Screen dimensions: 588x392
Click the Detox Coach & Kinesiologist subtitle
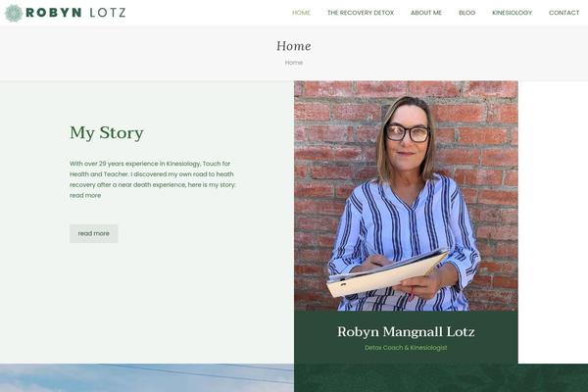(406, 348)
